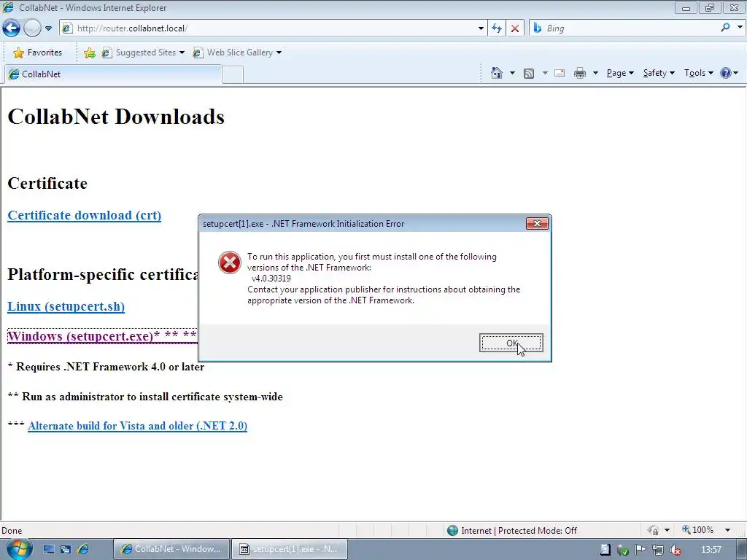Image resolution: width=747 pixels, height=560 pixels.
Task: Click the 100% zoom level button
Action: tap(698, 530)
